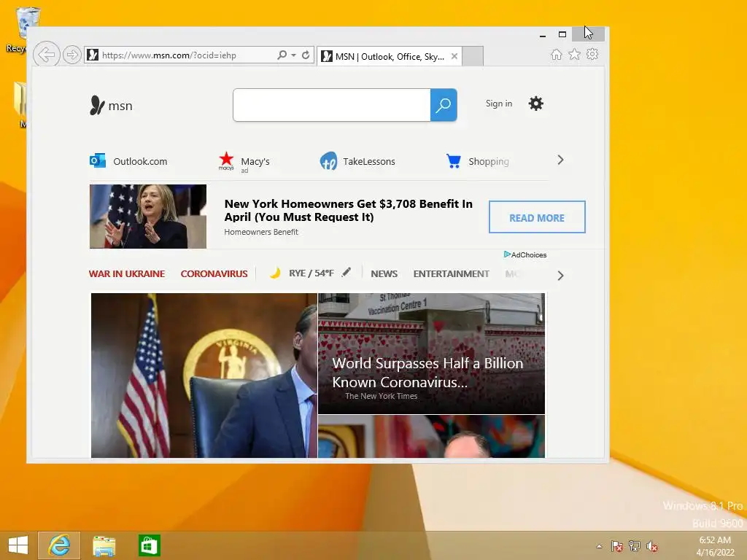Click the address bar search magnifier icon
The width and height of the screenshot is (747, 560).
click(x=282, y=55)
